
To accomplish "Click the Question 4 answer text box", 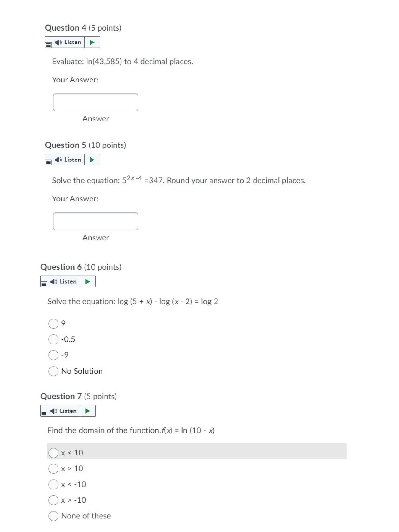I will tap(96, 102).
